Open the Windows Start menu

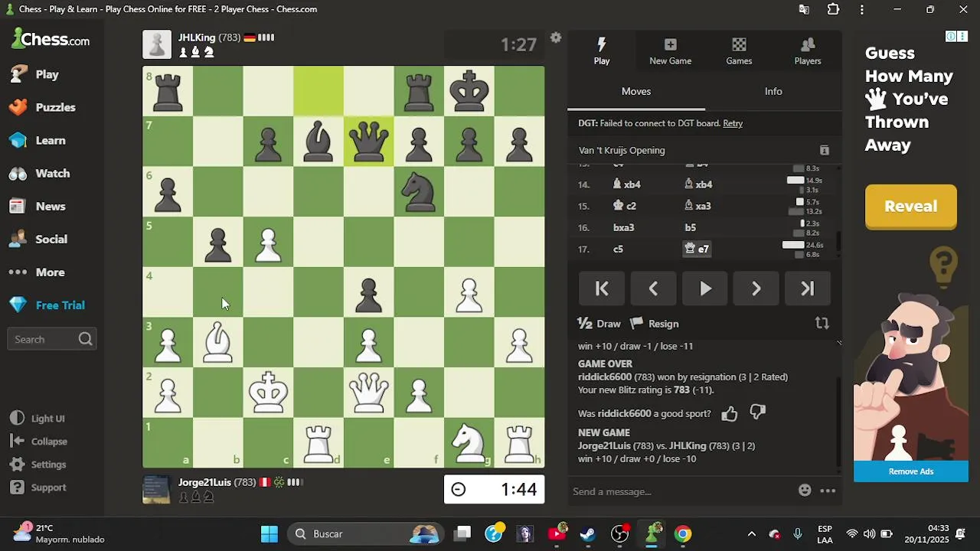(x=269, y=533)
